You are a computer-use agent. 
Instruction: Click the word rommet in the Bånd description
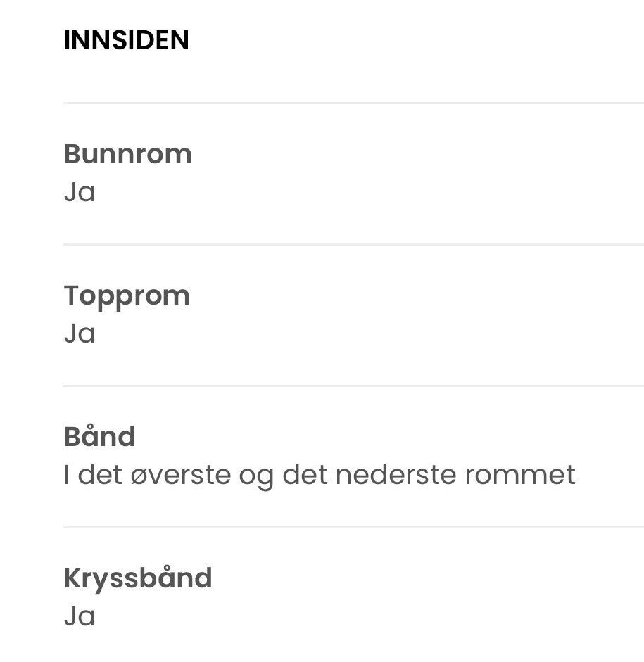point(520,476)
